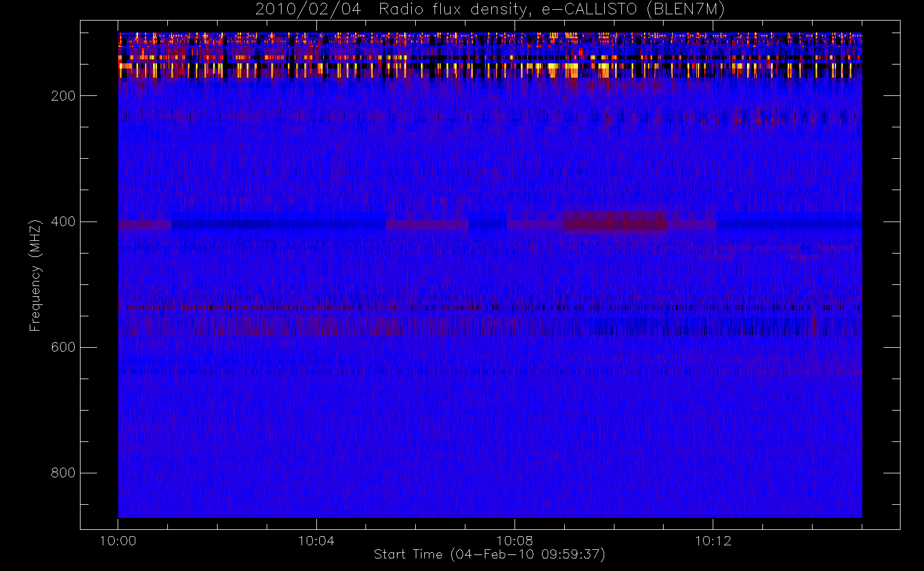Click the 'Frequency (MHZ)' axis label

click(x=36, y=275)
